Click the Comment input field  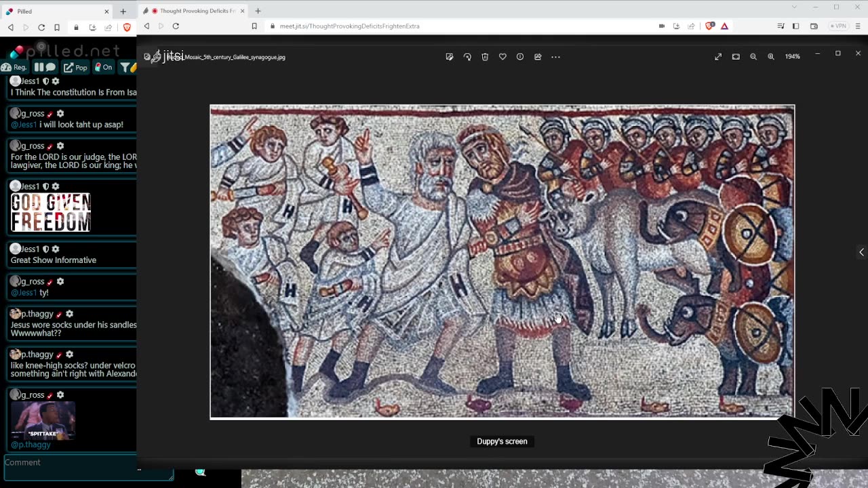pos(88,468)
